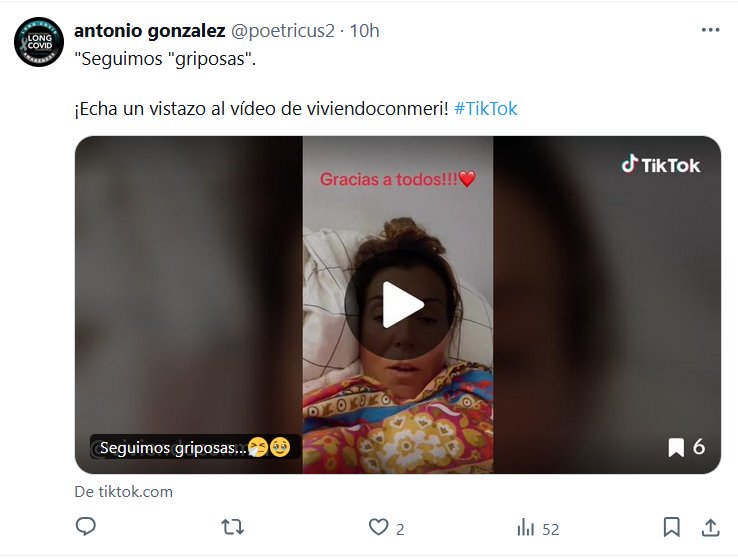
Task: Click the like count number 2
Action: [x=400, y=529]
